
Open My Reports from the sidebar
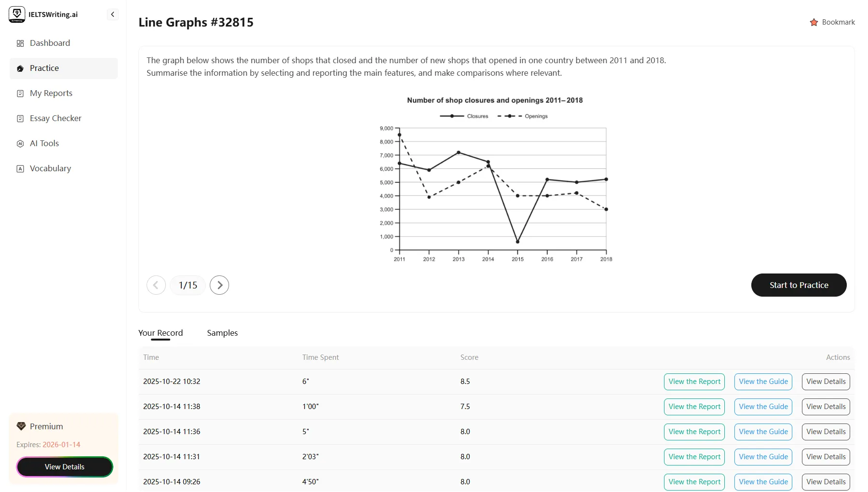tap(51, 93)
